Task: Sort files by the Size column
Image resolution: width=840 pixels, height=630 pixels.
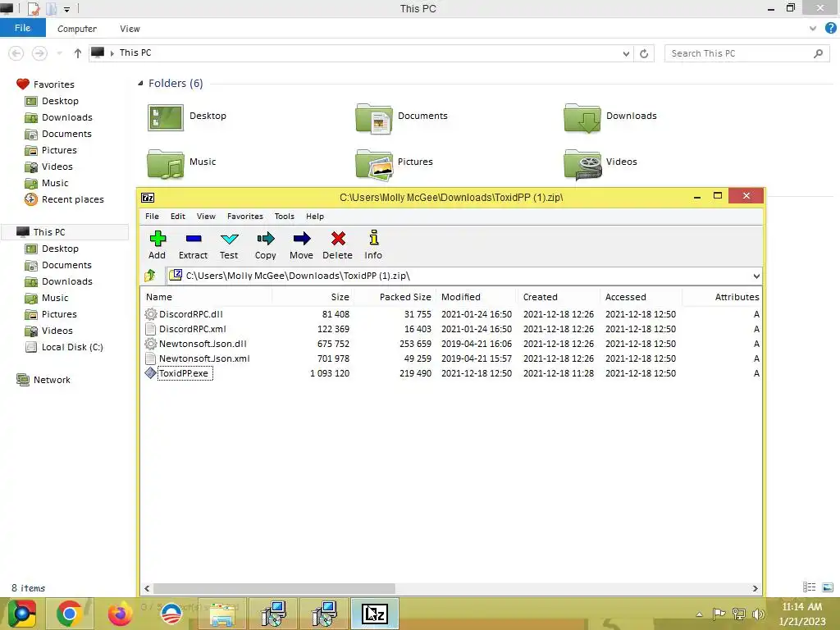Action: coord(313,297)
